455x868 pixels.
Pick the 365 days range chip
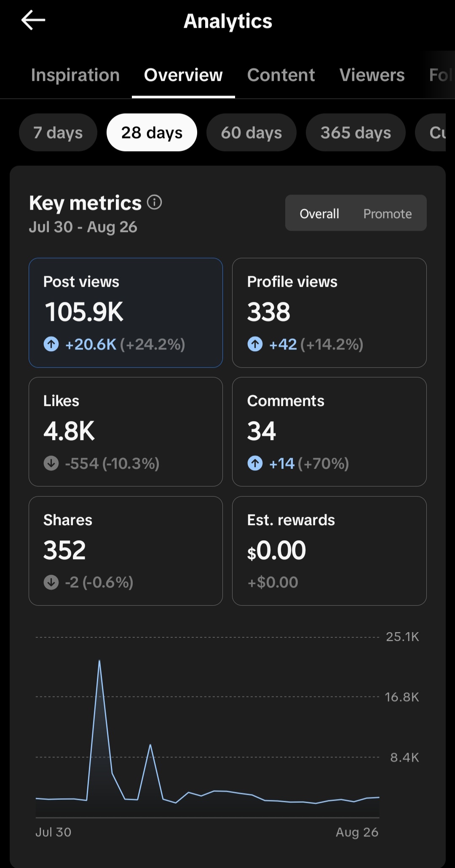click(356, 132)
